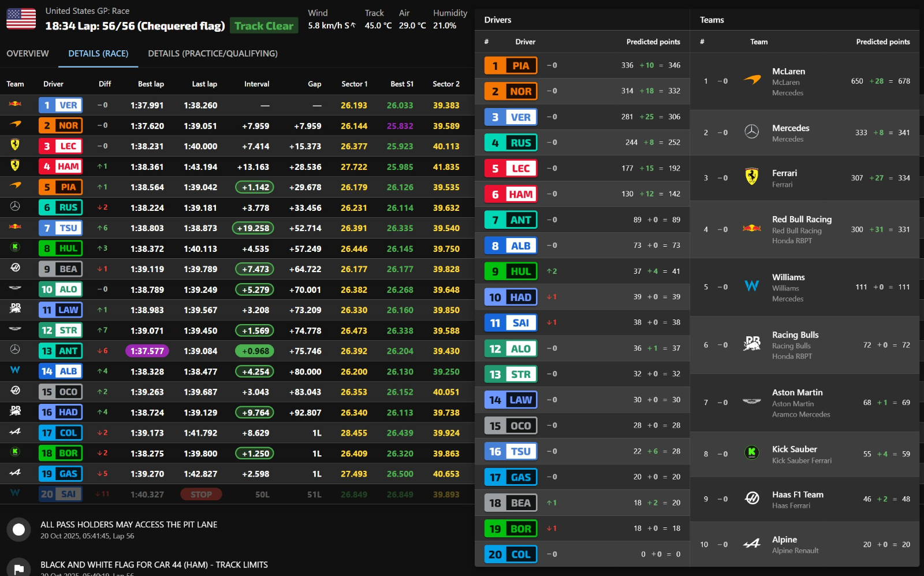Screen dimensions: 924x576
Task: Click the Red Bull Racing team logo
Action: click(751, 229)
